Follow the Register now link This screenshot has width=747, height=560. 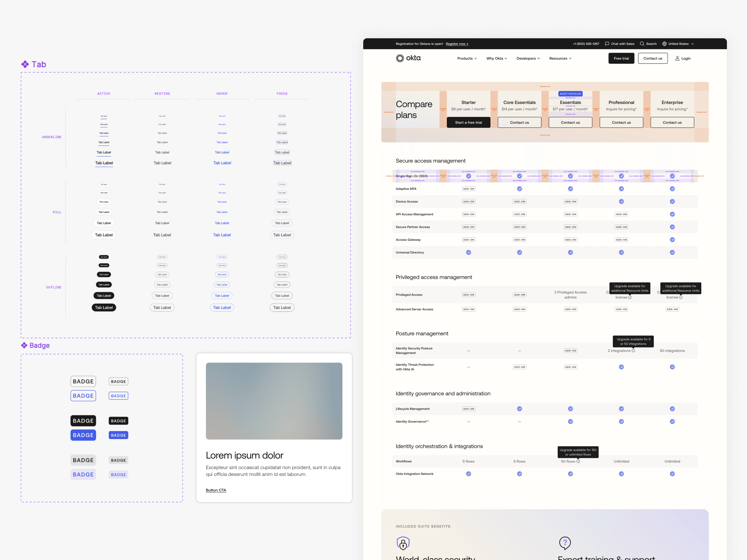(x=457, y=44)
